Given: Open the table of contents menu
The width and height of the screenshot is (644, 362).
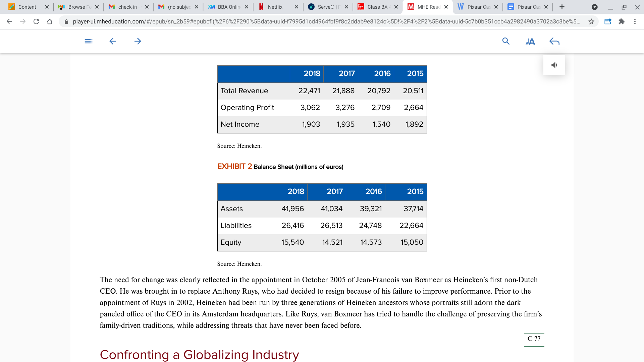Looking at the screenshot, I should coord(89,41).
